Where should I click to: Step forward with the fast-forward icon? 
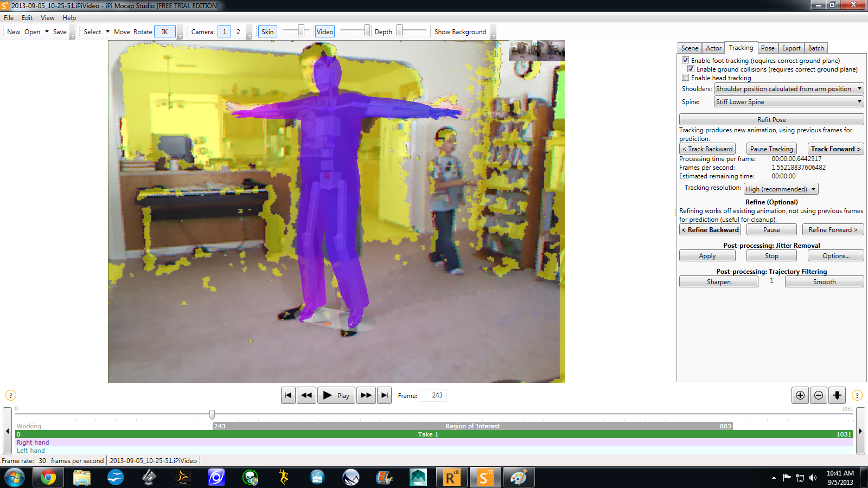pos(366,395)
